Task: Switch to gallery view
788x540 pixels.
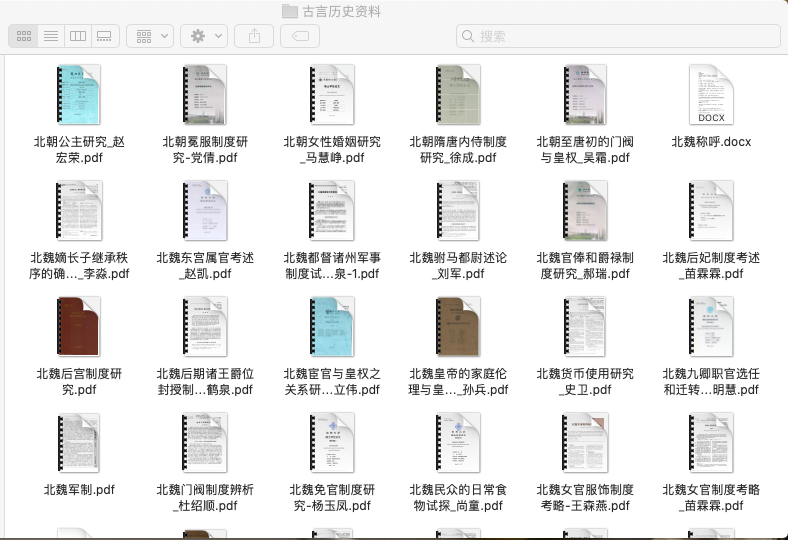Action: [x=105, y=36]
